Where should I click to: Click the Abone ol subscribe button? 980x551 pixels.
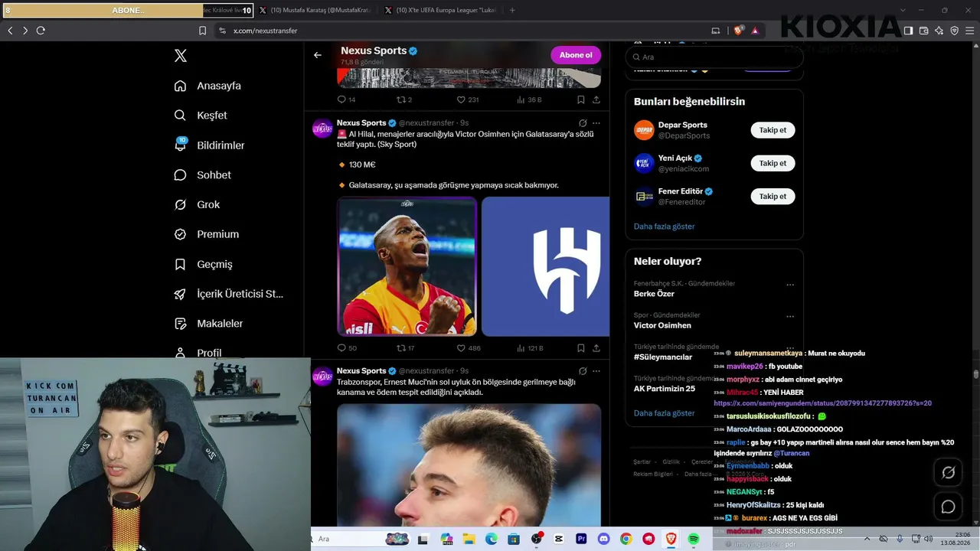click(x=576, y=55)
